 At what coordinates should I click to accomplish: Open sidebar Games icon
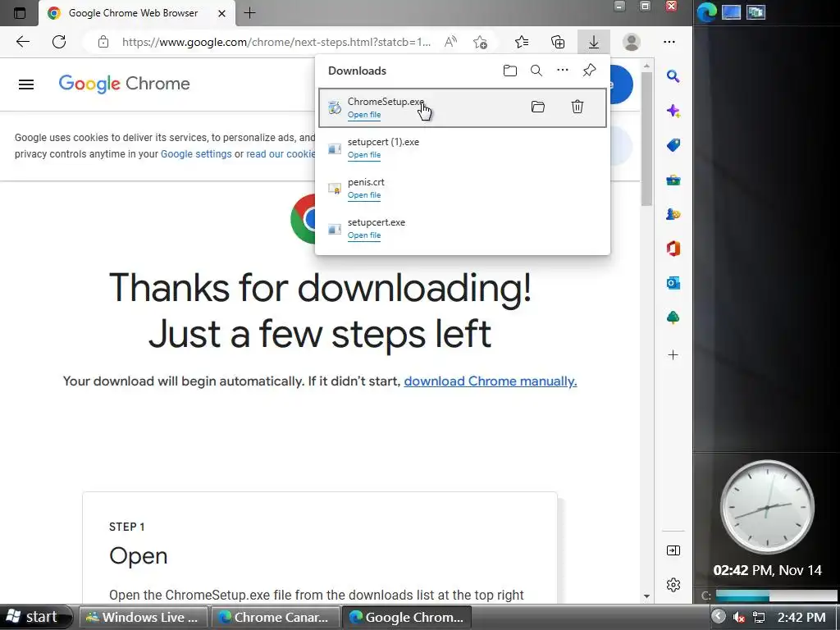(673, 214)
